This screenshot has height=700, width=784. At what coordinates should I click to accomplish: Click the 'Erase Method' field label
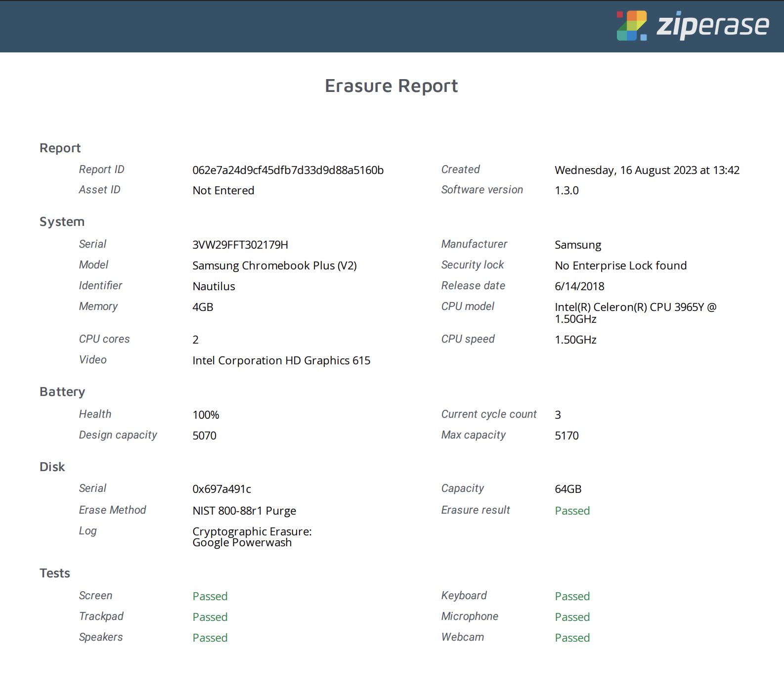[x=112, y=510]
